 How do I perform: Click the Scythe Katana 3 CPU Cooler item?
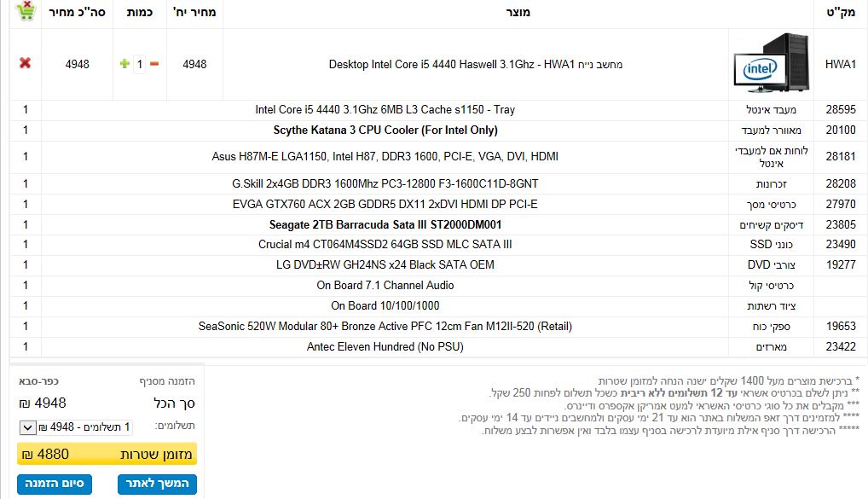coord(385,131)
